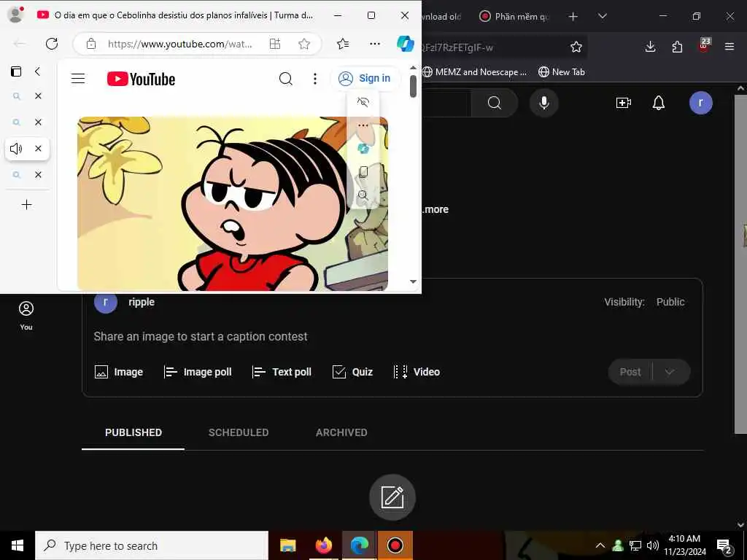Image resolution: width=747 pixels, height=560 pixels.
Task: Expand the Post button dropdown arrow
Action: 670,372
